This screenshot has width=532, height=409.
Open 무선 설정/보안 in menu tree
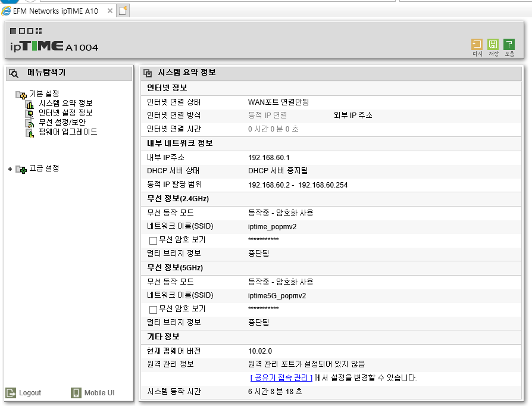coord(62,122)
